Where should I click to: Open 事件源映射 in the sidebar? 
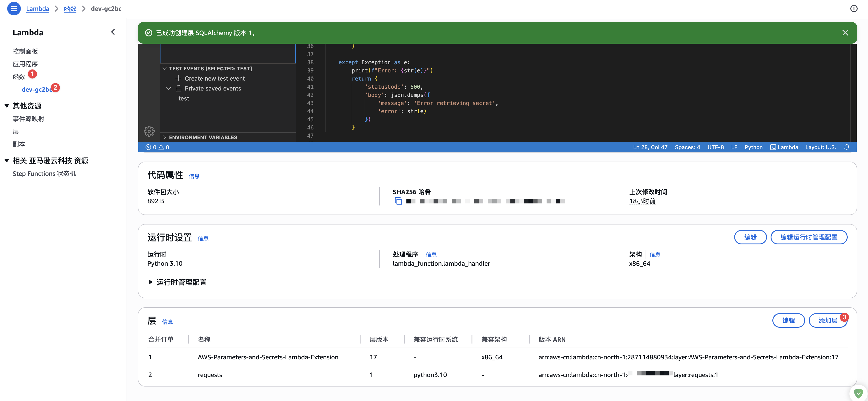tap(28, 119)
